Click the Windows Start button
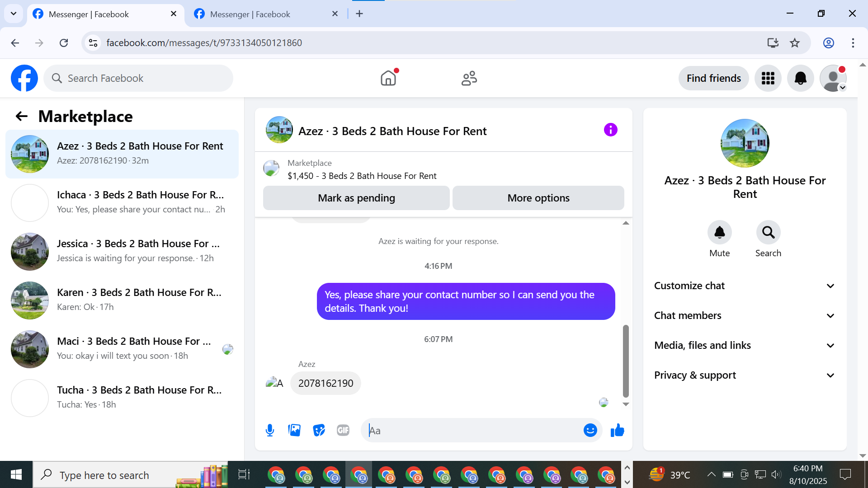Image resolution: width=868 pixels, height=488 pixels. click(x=16, y=474)
